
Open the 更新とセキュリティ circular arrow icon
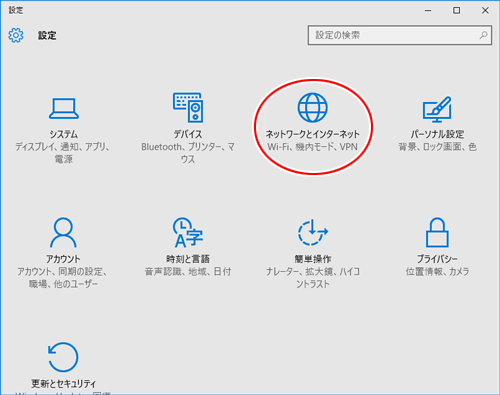click(63, 357)
